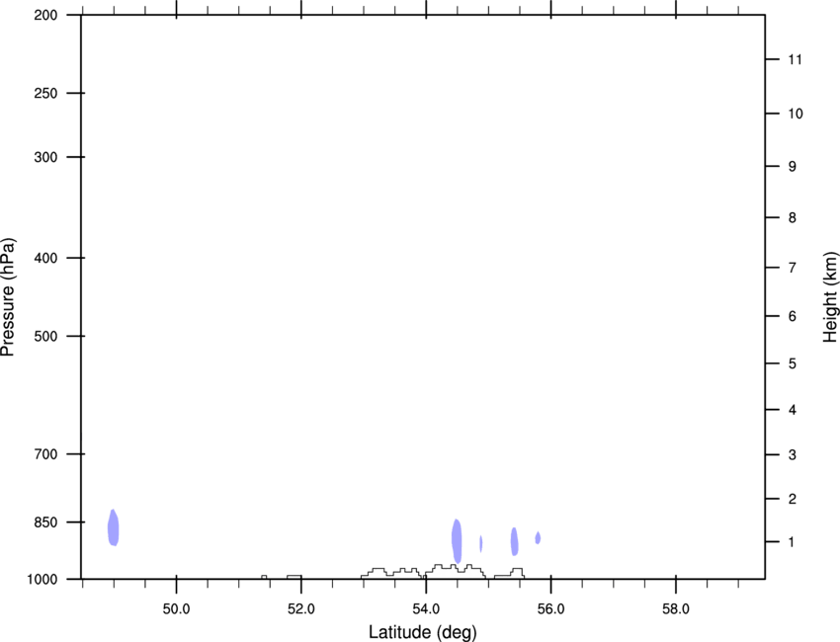This screenshot has width=840, height=642.
Task: Pick the 8 km height label
Action: pyautogui.click(x=793, y=217)
